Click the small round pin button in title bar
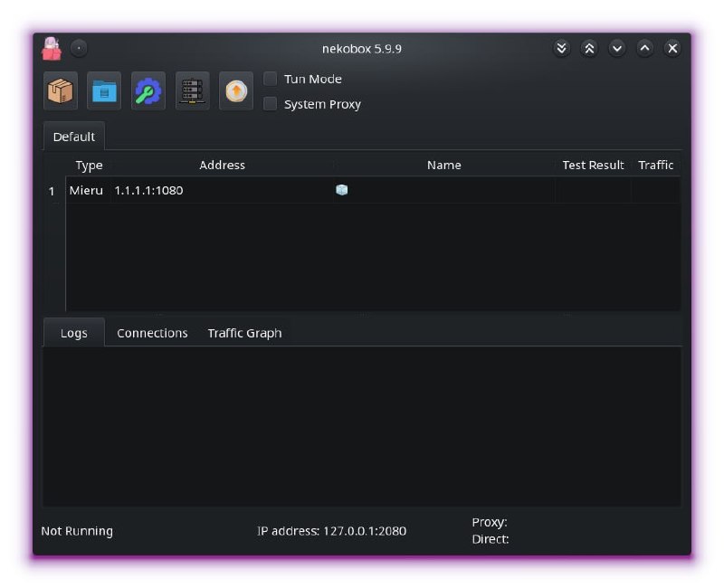Image resolution: width=724 pixels, height=588 pixels. click(x=79, y=48)
